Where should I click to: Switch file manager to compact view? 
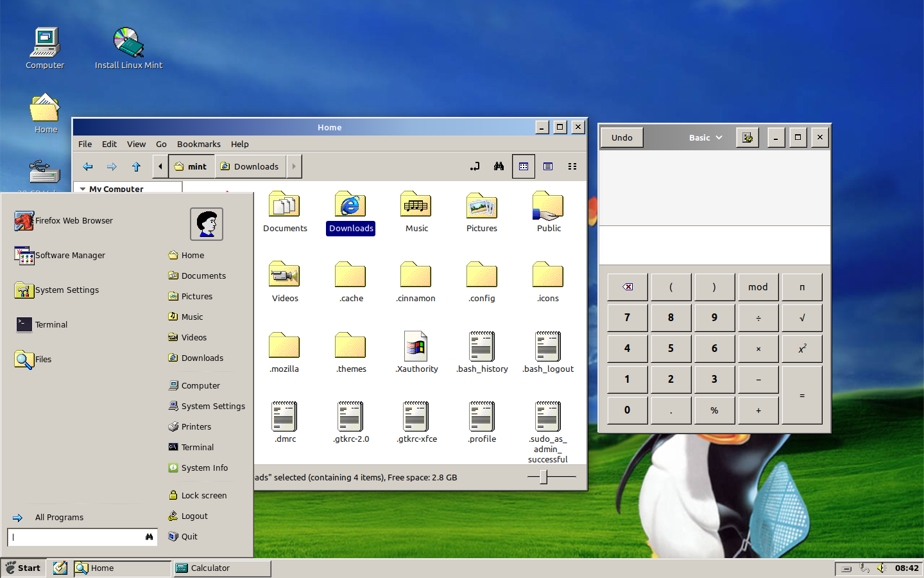(572, 166)
